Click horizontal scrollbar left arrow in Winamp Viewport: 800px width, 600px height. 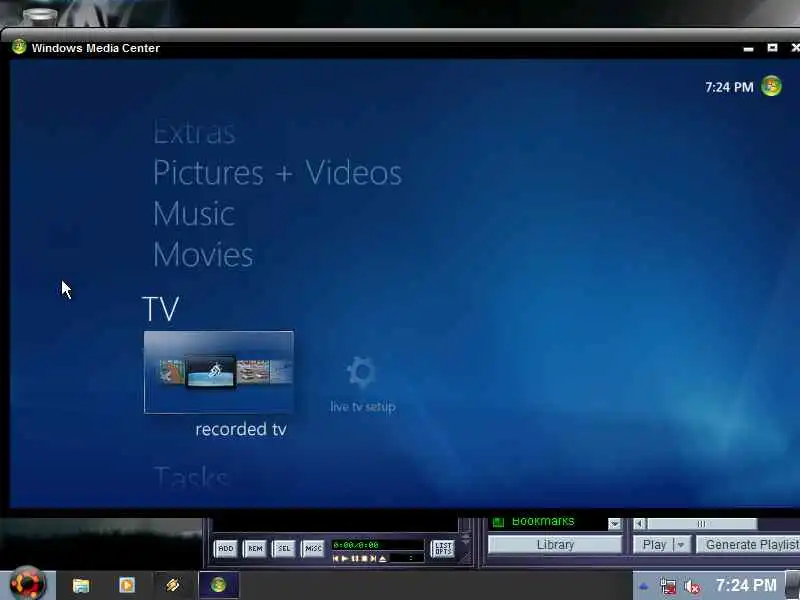click(x=639, y=523)
